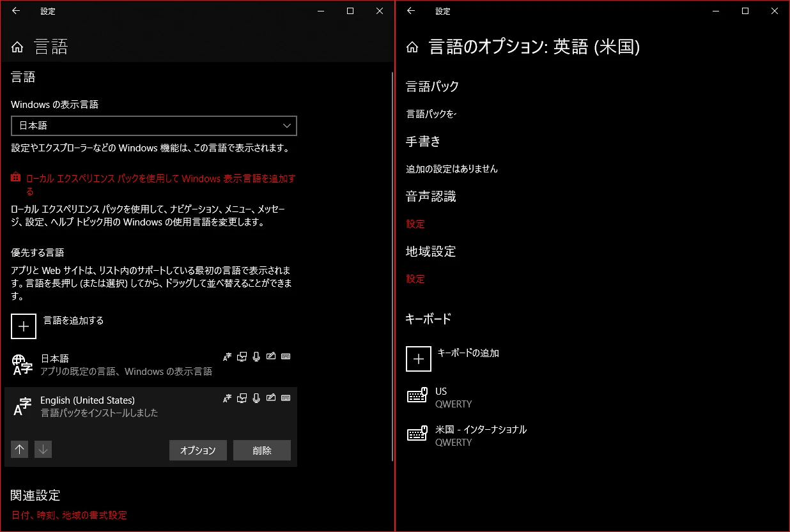Click 言語パックをインストールしました status text
790x532 pixels.
pyautogui.click(x=100, y=413)
